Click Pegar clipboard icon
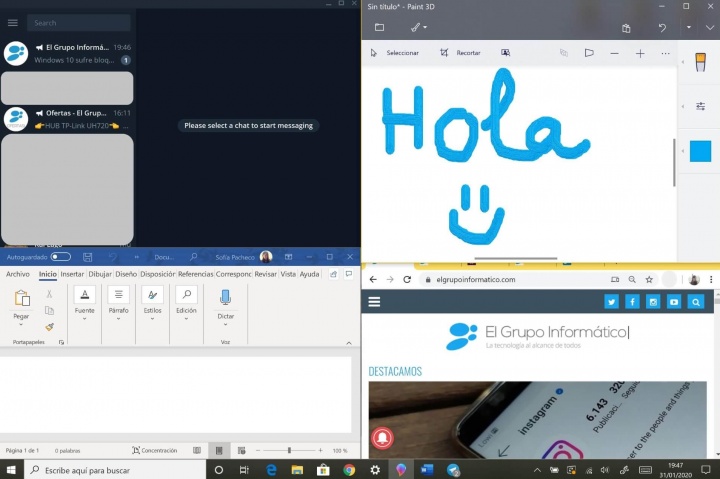 coord(22,298)
